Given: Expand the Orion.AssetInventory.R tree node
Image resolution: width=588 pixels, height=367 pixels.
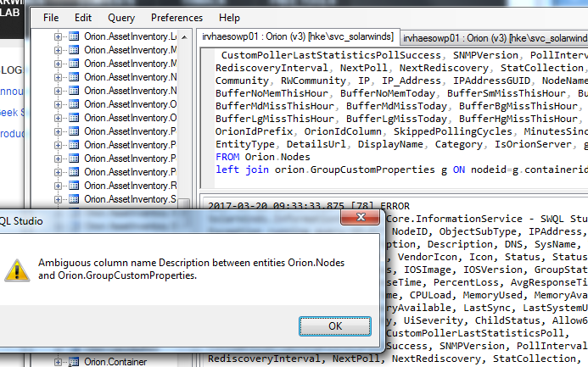Looking at the screenshot, I should tap(58, 186).
